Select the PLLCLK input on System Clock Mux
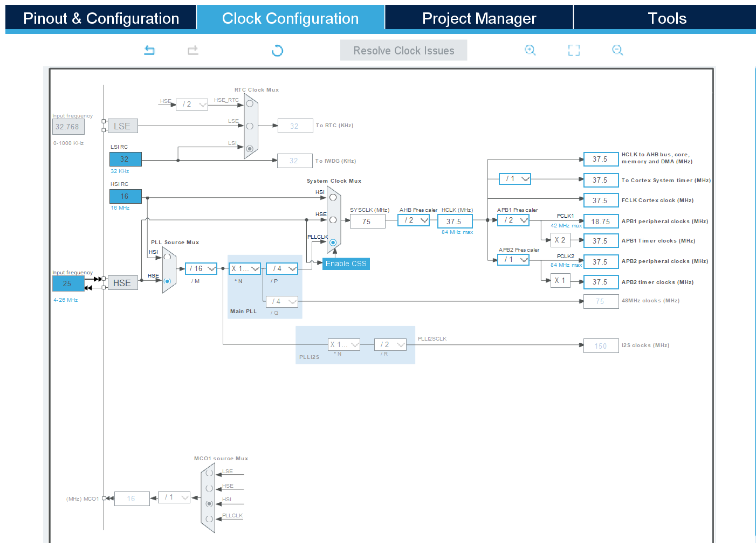 [333, 243]
